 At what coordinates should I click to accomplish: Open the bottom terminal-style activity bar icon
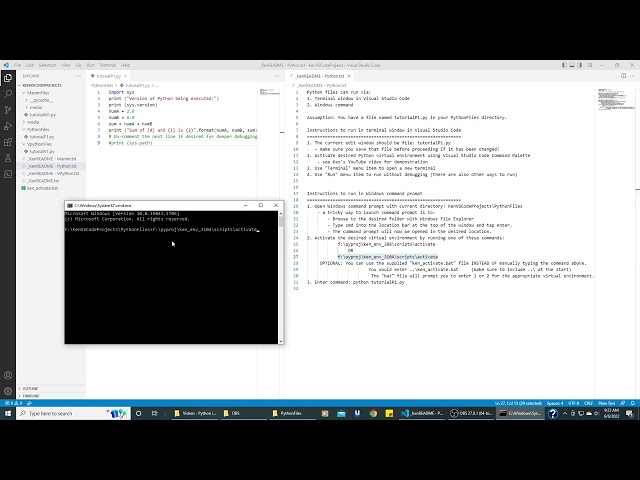[x=8, y=174]
